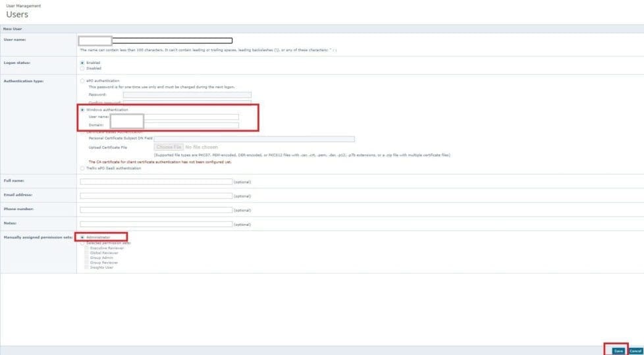Click the Phone number text box
The height and width of the screenshot is (355, 644).
tap(156, 210)
